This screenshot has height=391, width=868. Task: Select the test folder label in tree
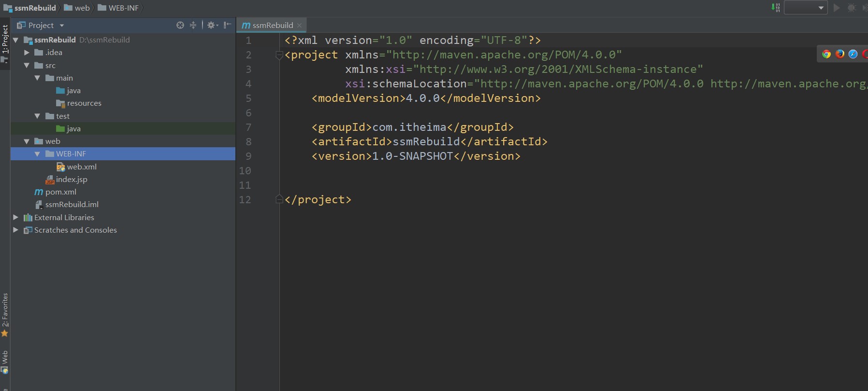click(63, 116)
